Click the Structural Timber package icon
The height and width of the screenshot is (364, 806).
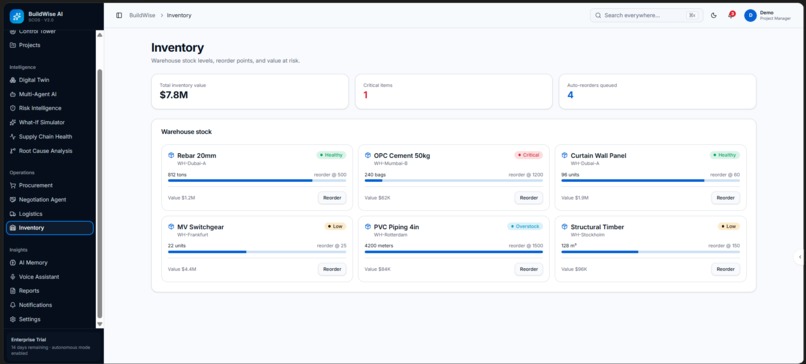[x=564, y=227]
